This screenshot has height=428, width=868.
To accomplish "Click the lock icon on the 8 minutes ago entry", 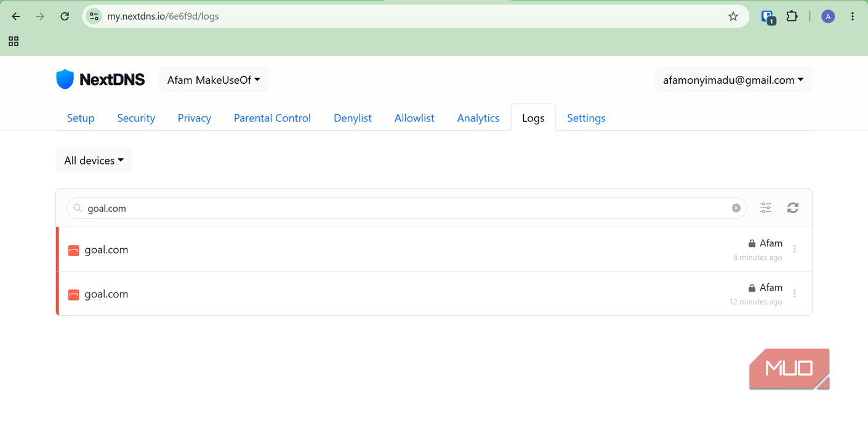I will pyautogui.click(x=752, y=243).
